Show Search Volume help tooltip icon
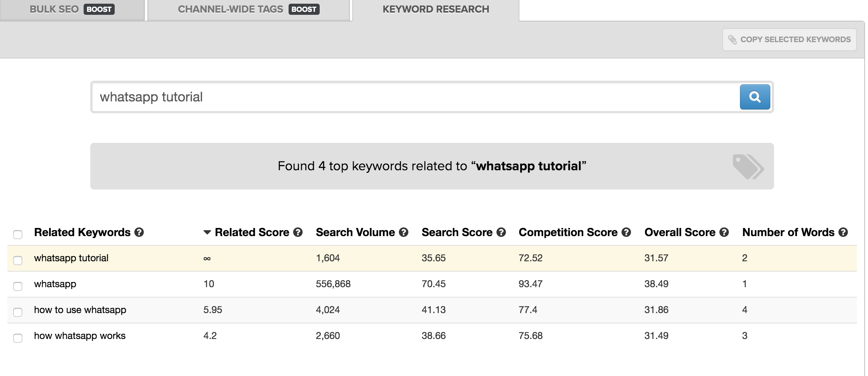Image resolution: width=868 pixels, height=376 pixels. 404,232
